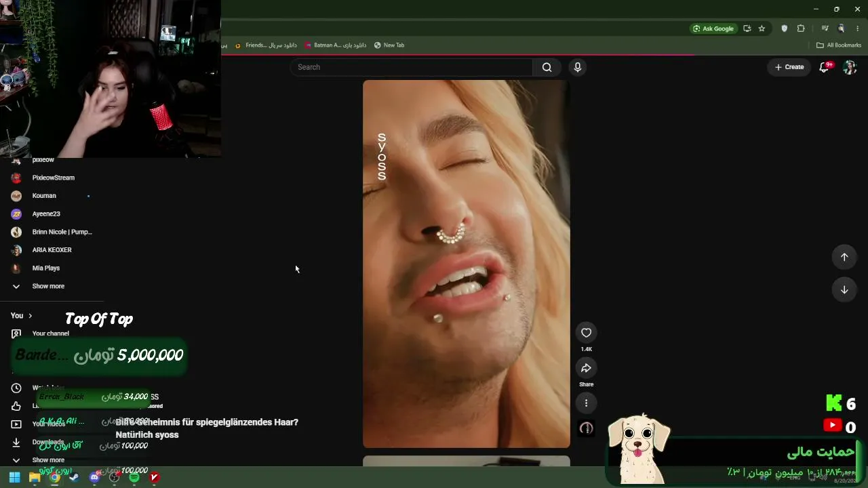Open YouTube account avatar menu
Image resolution: width=868 pixels, height=488 pixels.
(x=850, y=67)
